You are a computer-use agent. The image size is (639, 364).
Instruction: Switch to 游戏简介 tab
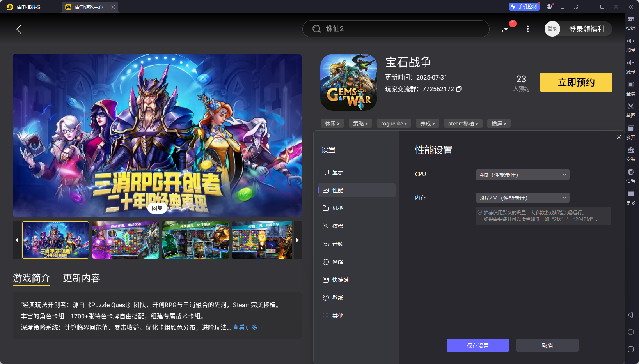coord(32,278)
